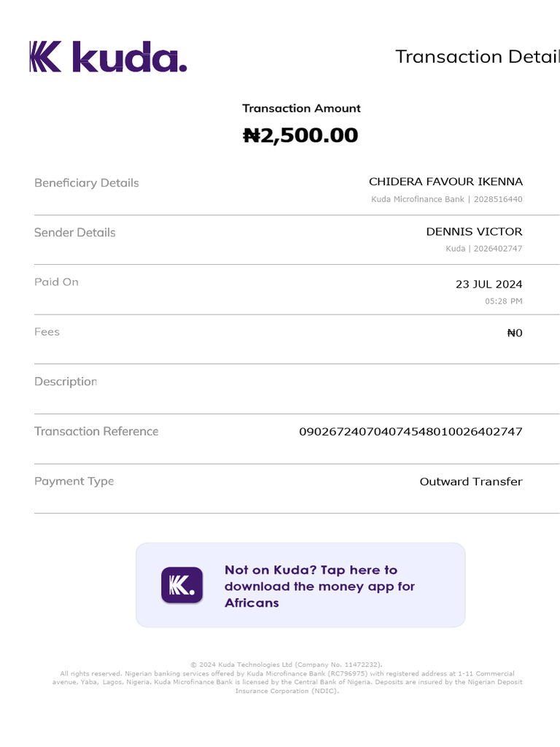The image size is (560, 747).
Task: Click the Kuda logo at the top
Action: click(108, 57)
